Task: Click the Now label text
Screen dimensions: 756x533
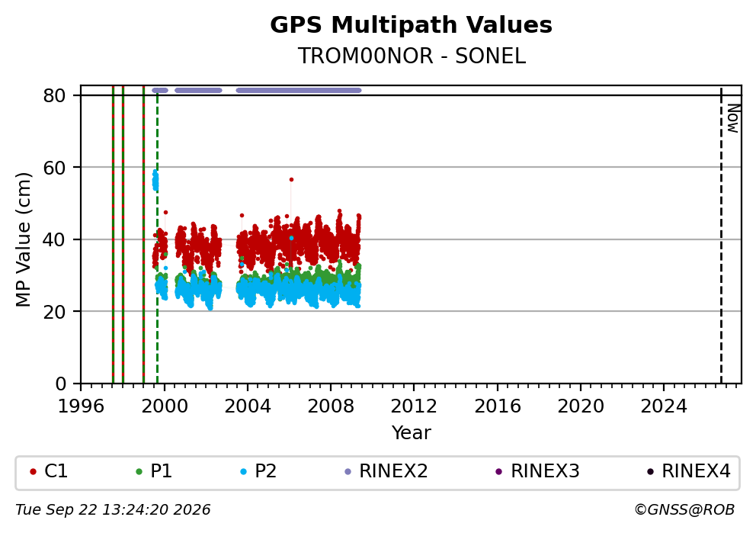Action: click(733, 119)
